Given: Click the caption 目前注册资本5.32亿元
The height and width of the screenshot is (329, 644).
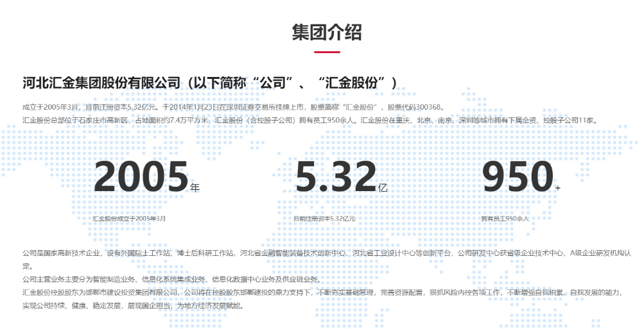Looking at the screenshot, I should click(324, 219).
